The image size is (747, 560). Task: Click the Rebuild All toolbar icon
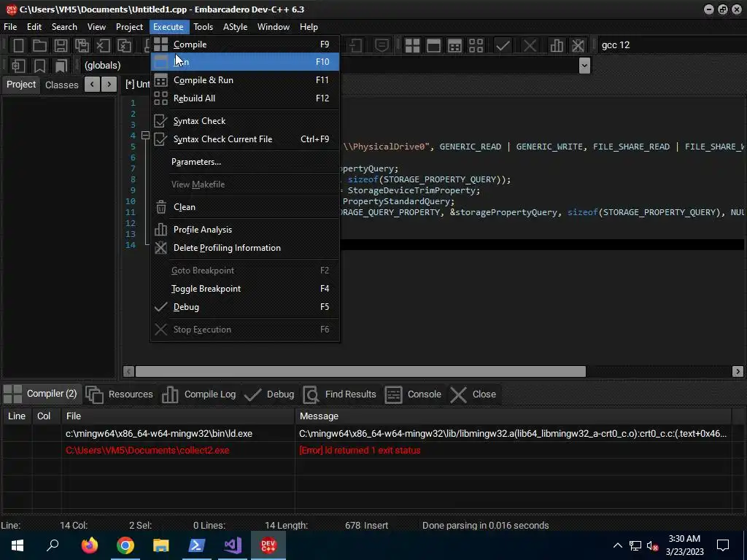tap(476, 45)
